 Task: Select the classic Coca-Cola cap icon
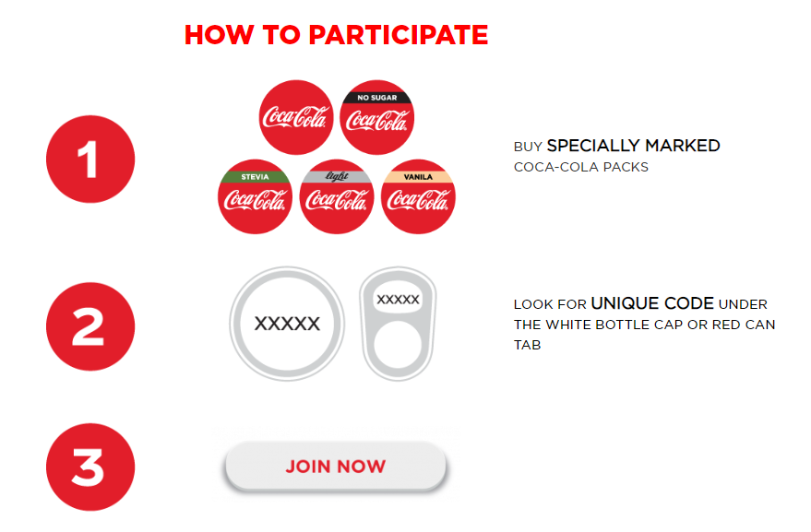[x=295, y=117]
